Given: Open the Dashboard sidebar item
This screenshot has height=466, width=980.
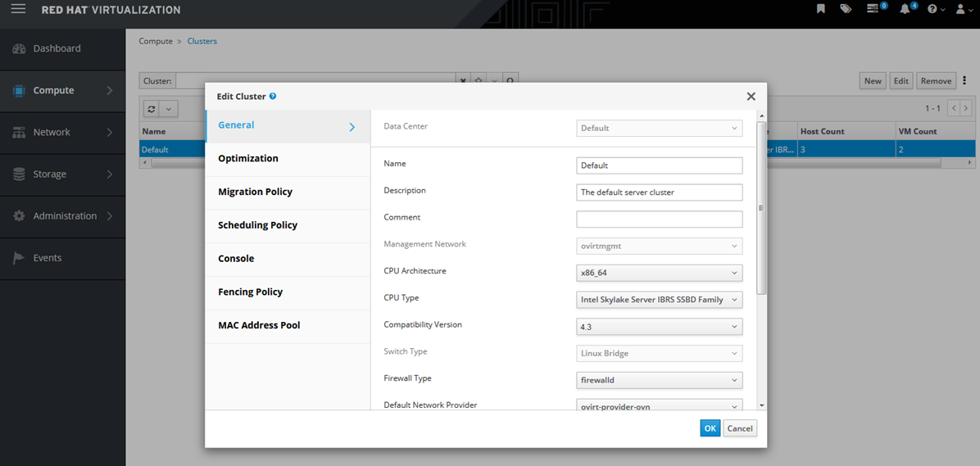Looking at the screenshot, I should (62, 48).
